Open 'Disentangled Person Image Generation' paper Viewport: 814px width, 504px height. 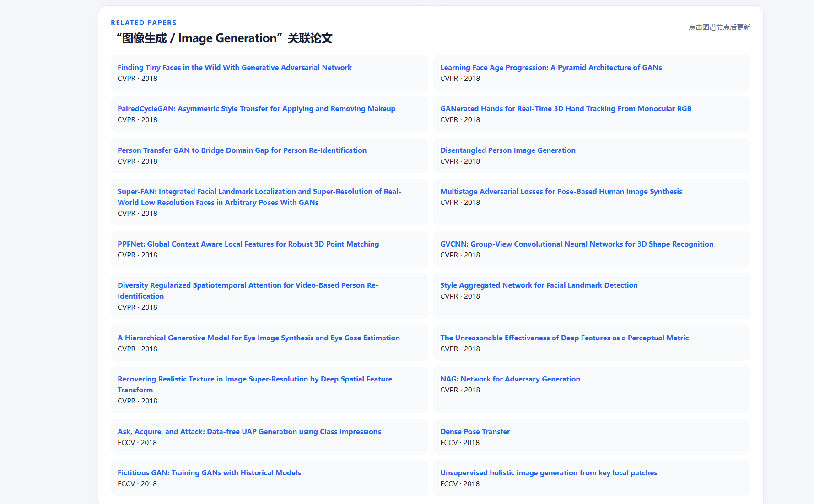tap(508, 150)
